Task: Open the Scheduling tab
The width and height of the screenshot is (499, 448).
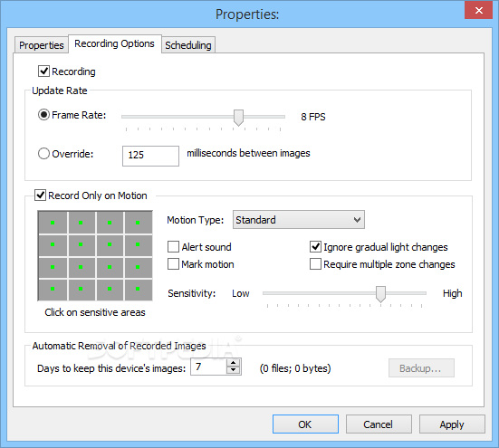Action: [x=188, y=45]
